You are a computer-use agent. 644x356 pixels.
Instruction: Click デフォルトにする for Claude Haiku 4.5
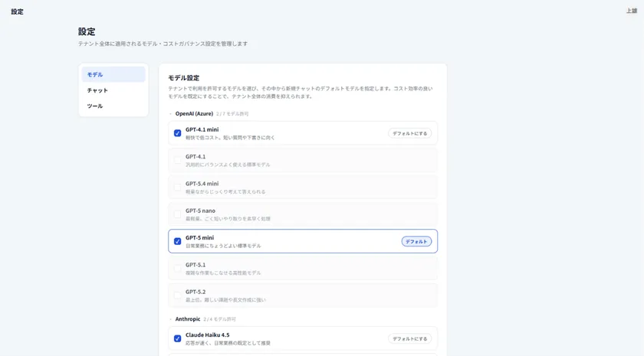409,338
